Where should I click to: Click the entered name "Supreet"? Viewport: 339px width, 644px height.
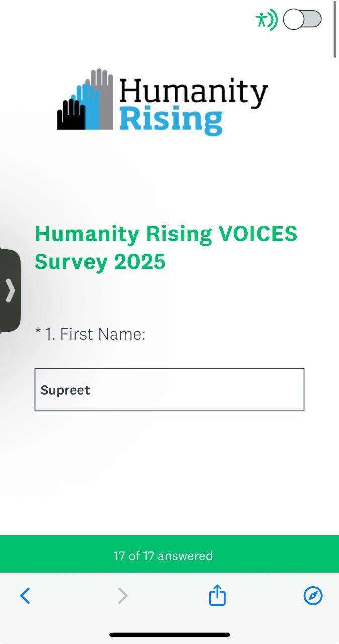65,390
